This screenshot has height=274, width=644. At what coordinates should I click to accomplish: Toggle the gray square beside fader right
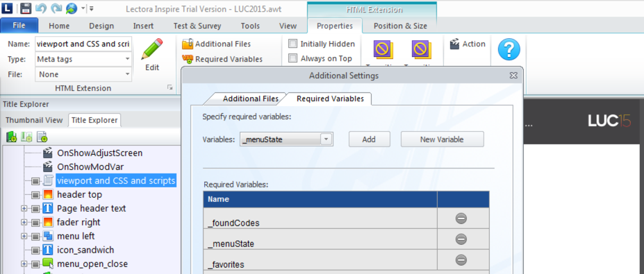[x=35, y=223]
